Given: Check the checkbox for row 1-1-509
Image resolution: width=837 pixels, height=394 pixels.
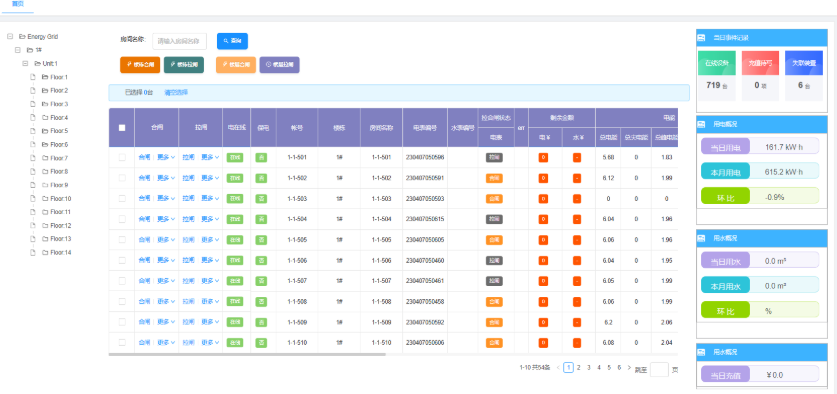Looking at the screenshot, I should [122, 322].
